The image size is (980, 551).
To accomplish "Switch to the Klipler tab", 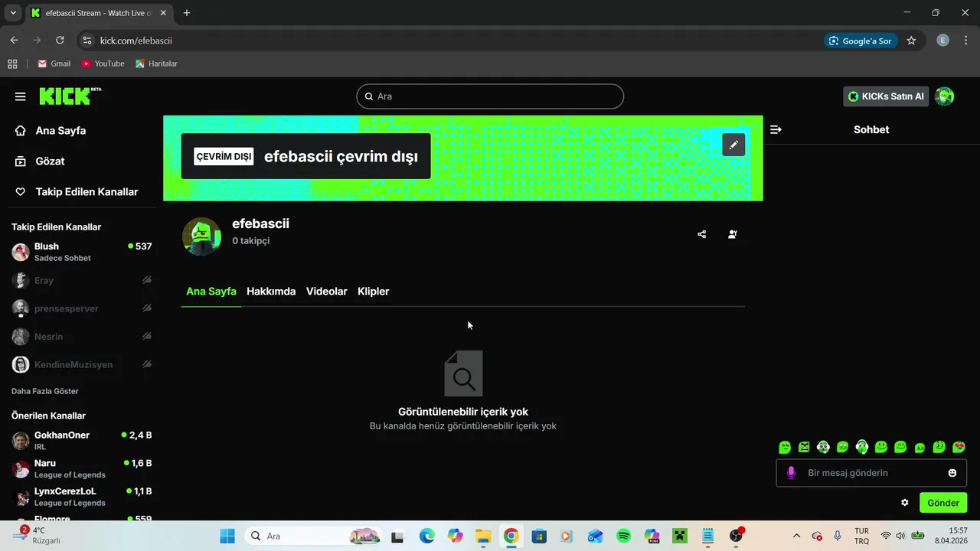I will click(374, 292).
